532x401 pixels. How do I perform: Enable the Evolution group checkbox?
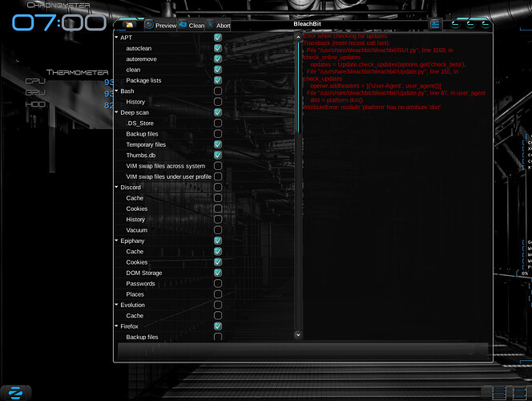pyautogui.click(x=218, y=305)
